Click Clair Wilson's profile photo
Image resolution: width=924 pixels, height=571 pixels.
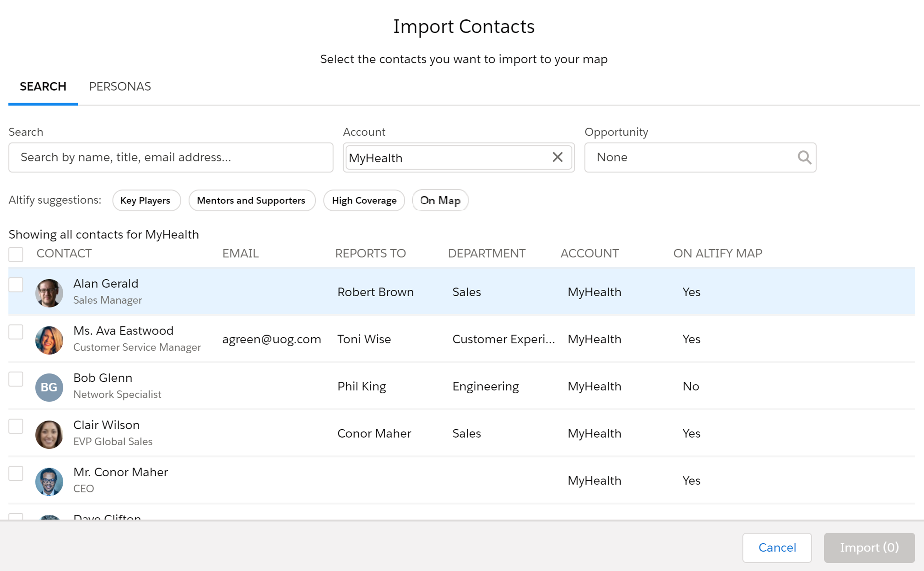coord(49,434)
